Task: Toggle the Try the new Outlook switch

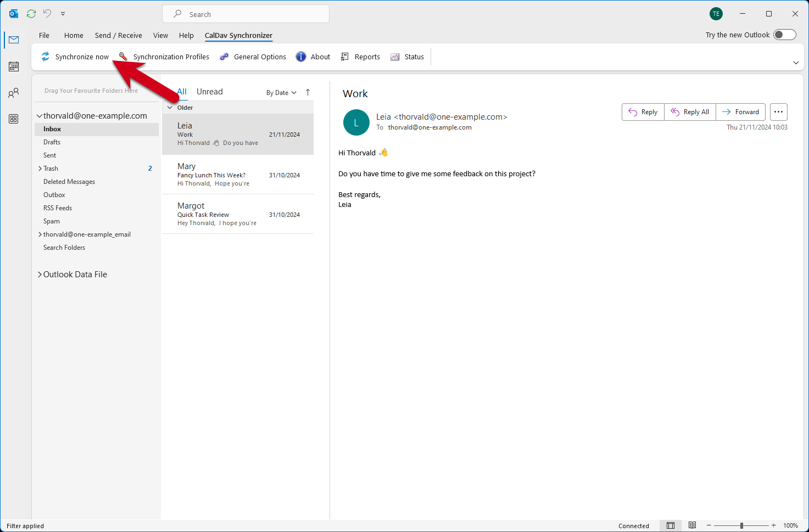Action: click(x=784, y=34)
